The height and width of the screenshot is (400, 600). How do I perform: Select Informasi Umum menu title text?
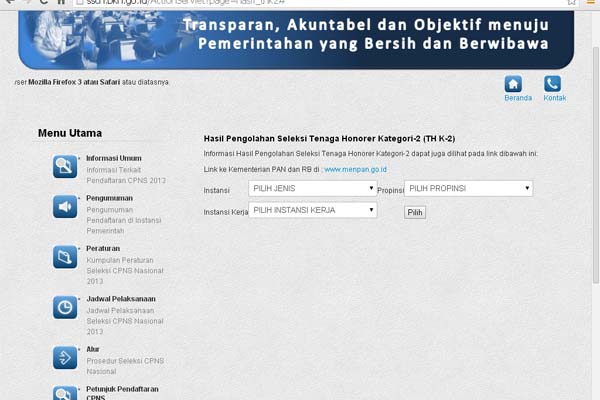(x=113, y=158)
